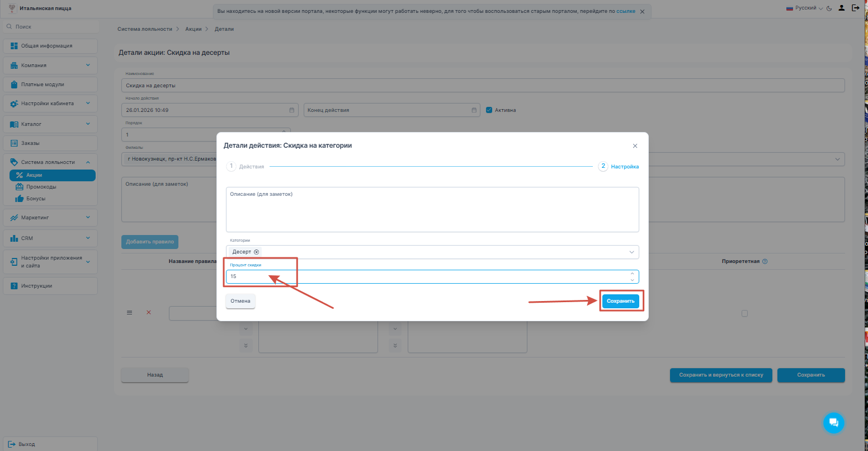Viewport: 868px width, 451px height.
Task: Click the dialog Описание notes field
Action: coord(432,209)
